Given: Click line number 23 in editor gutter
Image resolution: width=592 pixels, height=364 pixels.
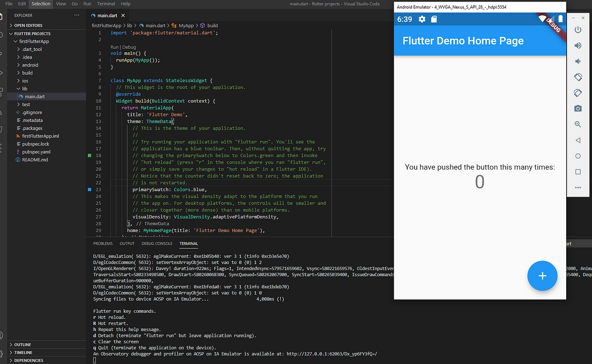Looking at the screenshot, I should [99, 189].
